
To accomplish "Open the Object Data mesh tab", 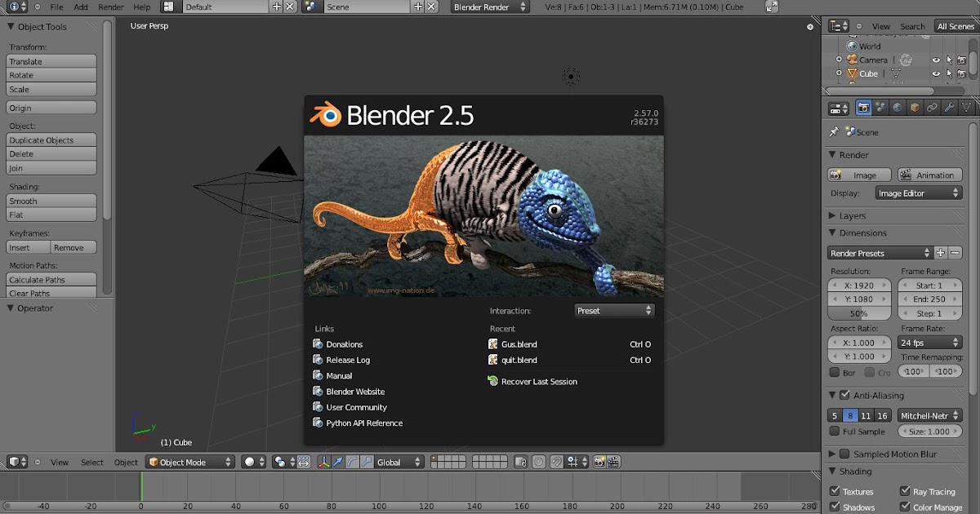I will point(967,107).
